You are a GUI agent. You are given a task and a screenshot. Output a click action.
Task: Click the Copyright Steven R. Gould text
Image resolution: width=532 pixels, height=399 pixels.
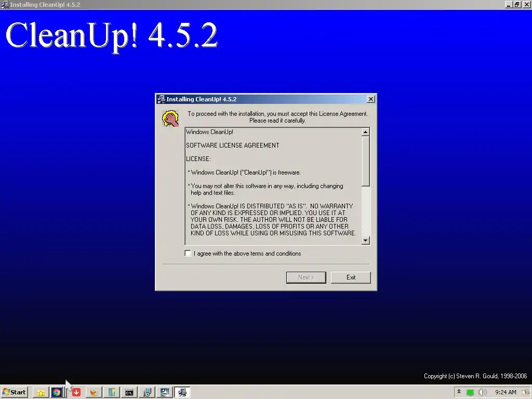point(475,376)
